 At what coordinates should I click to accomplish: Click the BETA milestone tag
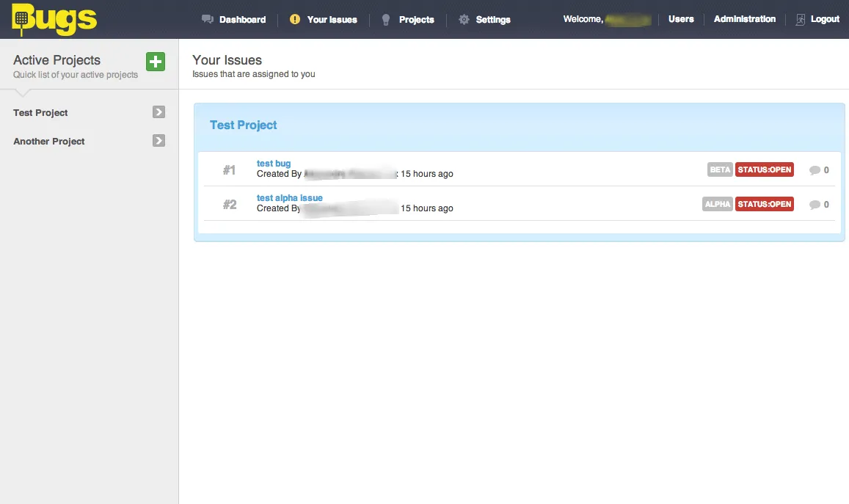(x=719, y=169)
